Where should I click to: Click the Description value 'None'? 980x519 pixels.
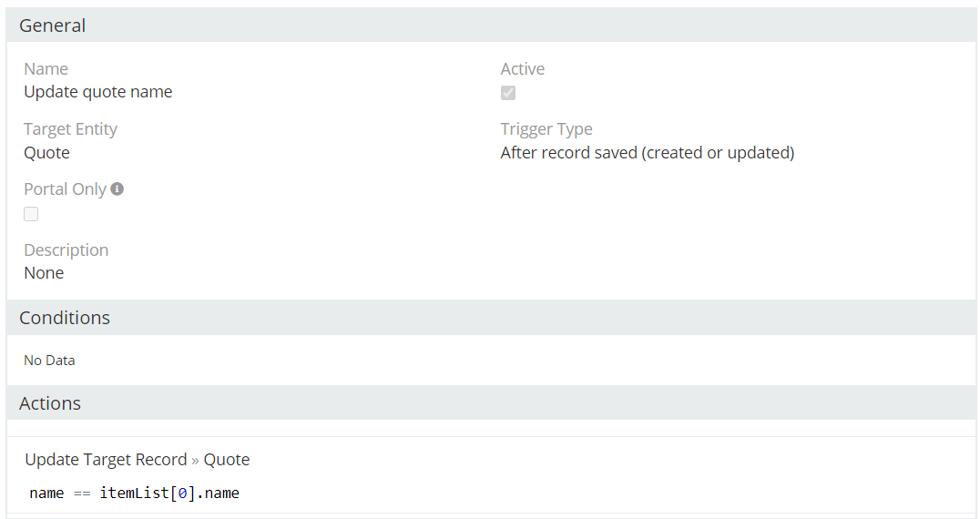(x=44, y=273)
